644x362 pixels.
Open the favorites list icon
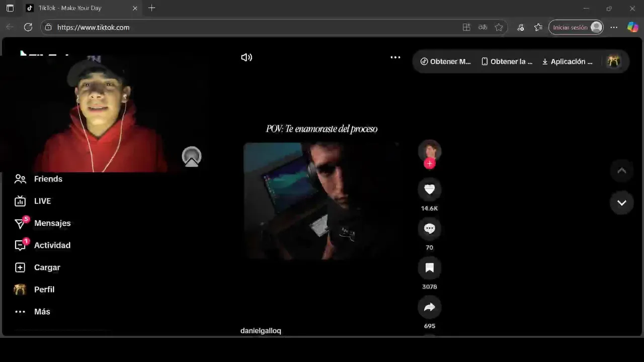pyautogui.click(x=538, y=27)
